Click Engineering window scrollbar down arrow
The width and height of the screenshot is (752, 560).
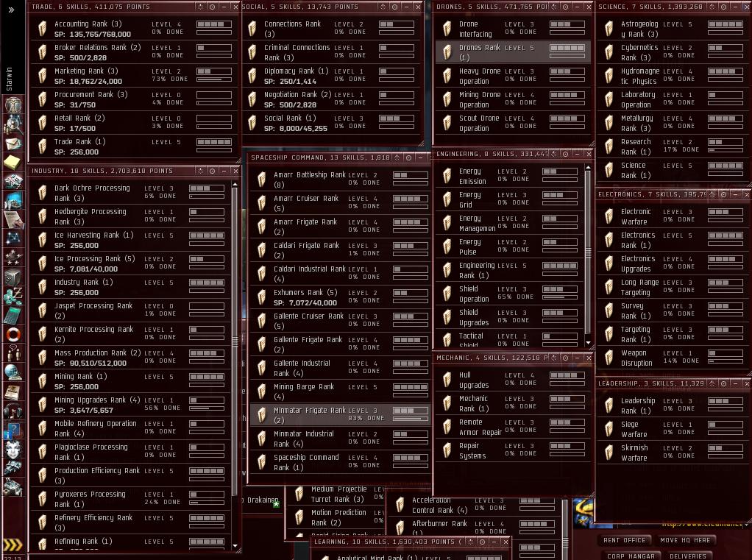tap(588, 343)
